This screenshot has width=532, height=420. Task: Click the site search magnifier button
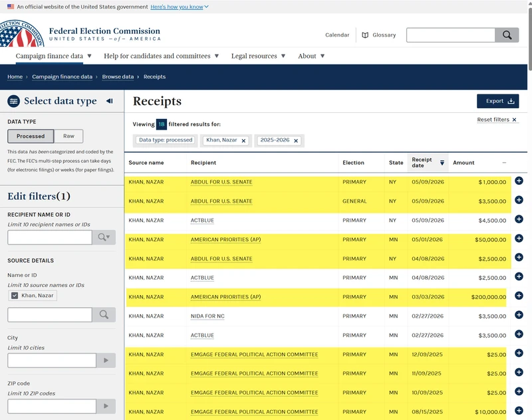pyautogui.click(x=507, y=35)
